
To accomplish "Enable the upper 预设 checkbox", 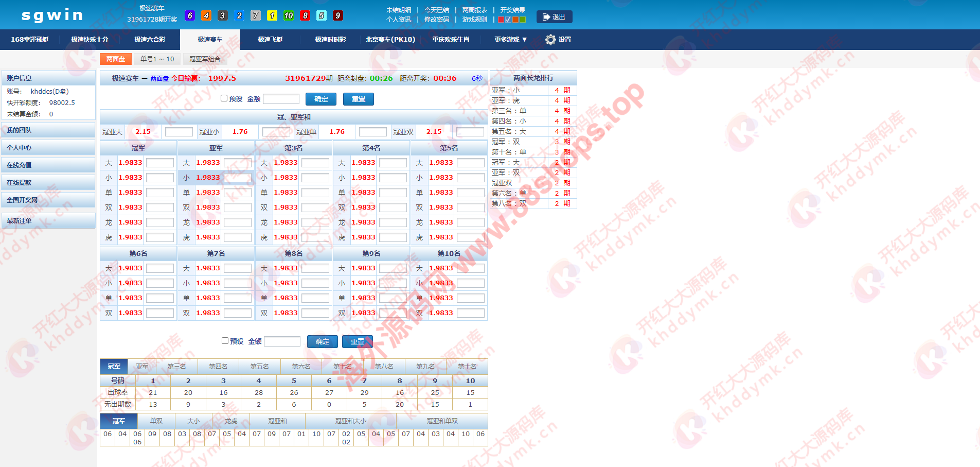I will click(224, 98).
